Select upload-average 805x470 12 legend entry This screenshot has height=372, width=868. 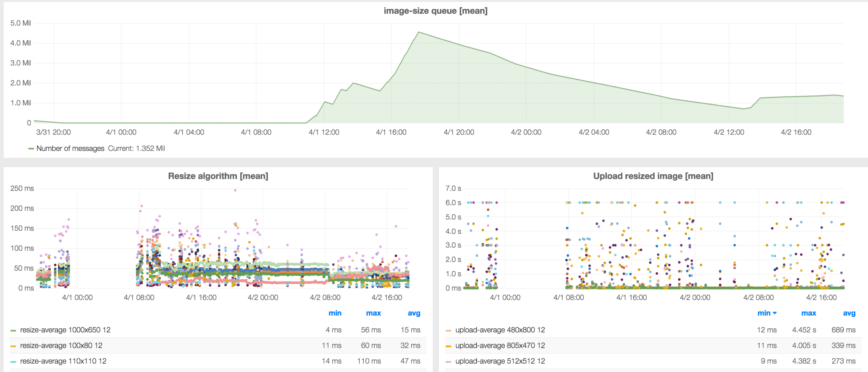click(500, 345)
